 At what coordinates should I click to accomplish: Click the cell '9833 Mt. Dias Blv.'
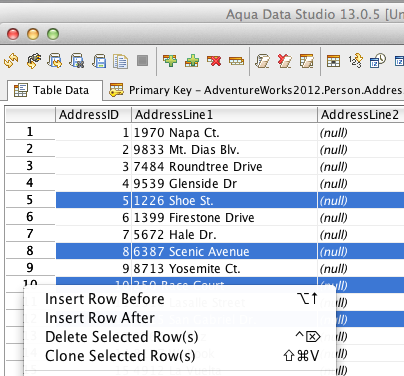pos(224,150)
